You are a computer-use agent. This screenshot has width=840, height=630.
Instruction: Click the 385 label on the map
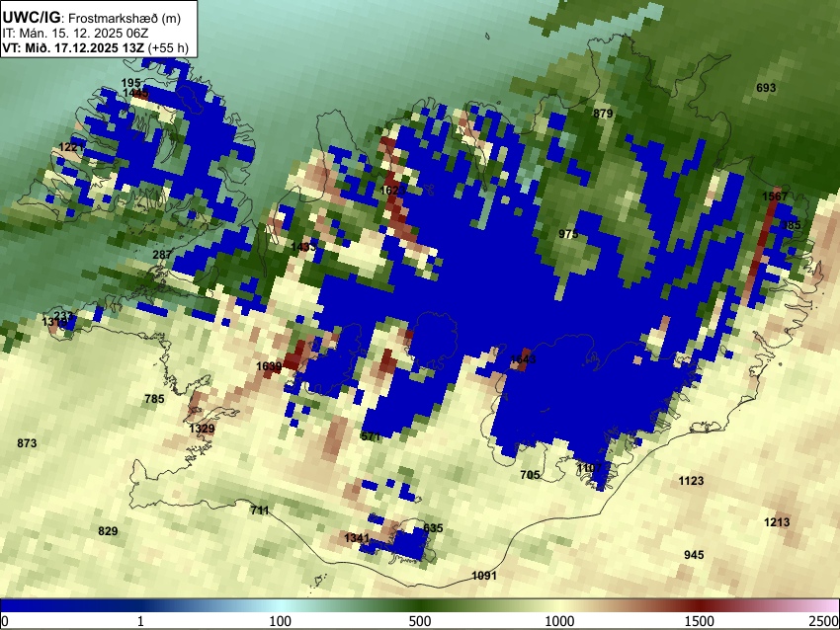[792, 225]
